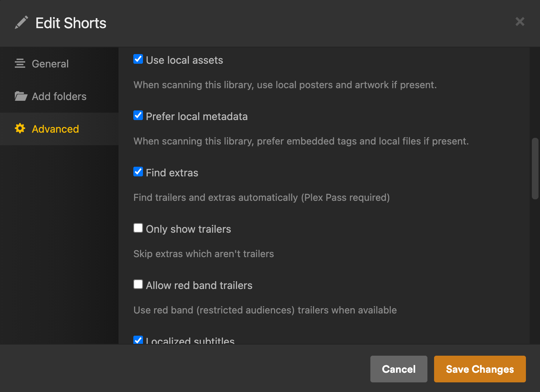The height and width of the screenshot is (392, 540).
Task: Click the Cancel button
Action: coord(399,369)
